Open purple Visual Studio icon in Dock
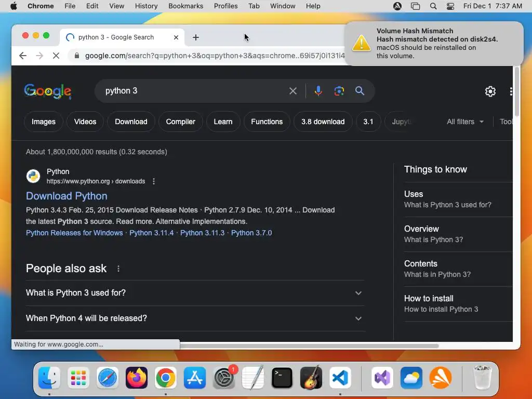 [382, 378]
